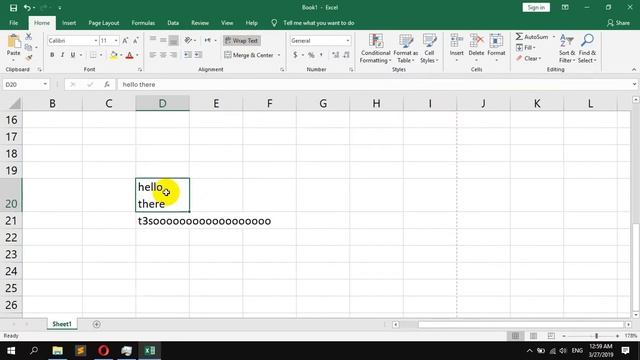This screenshot has width=640, height=360.
Task: Click the accounting dollar format icon
Action: coord(295,55)
